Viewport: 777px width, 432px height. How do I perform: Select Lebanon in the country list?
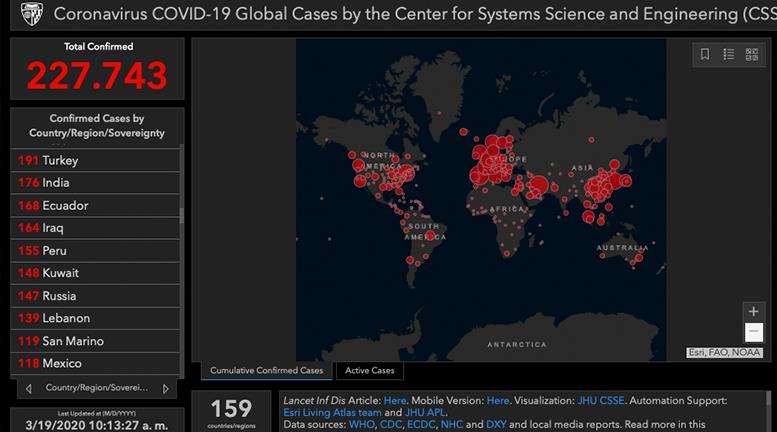[95, 318]
